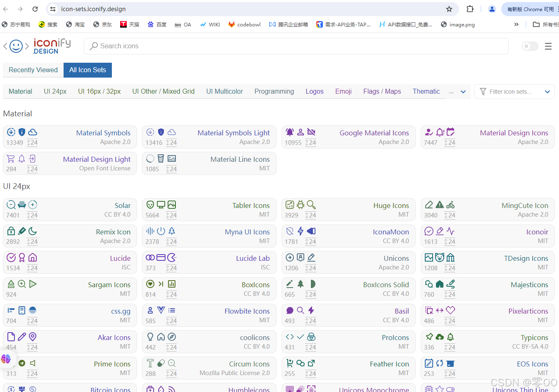
Task: Click the tree icon in BoxIcons Solid
Action: [301, 284]
